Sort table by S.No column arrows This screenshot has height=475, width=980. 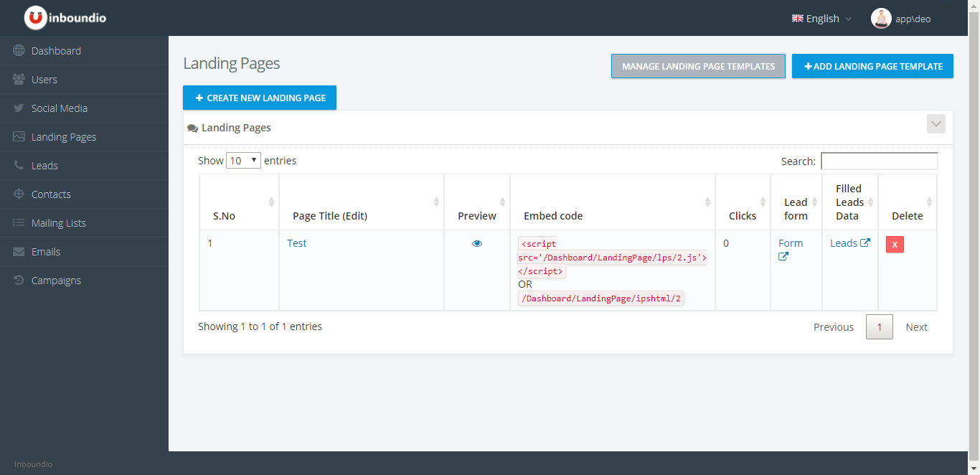[x=271, y=202]
